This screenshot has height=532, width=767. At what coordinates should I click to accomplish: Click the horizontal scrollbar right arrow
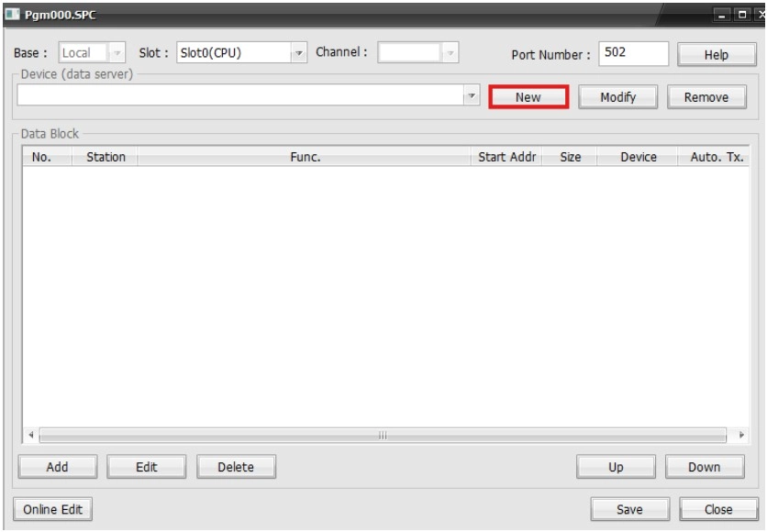point(741,435)
